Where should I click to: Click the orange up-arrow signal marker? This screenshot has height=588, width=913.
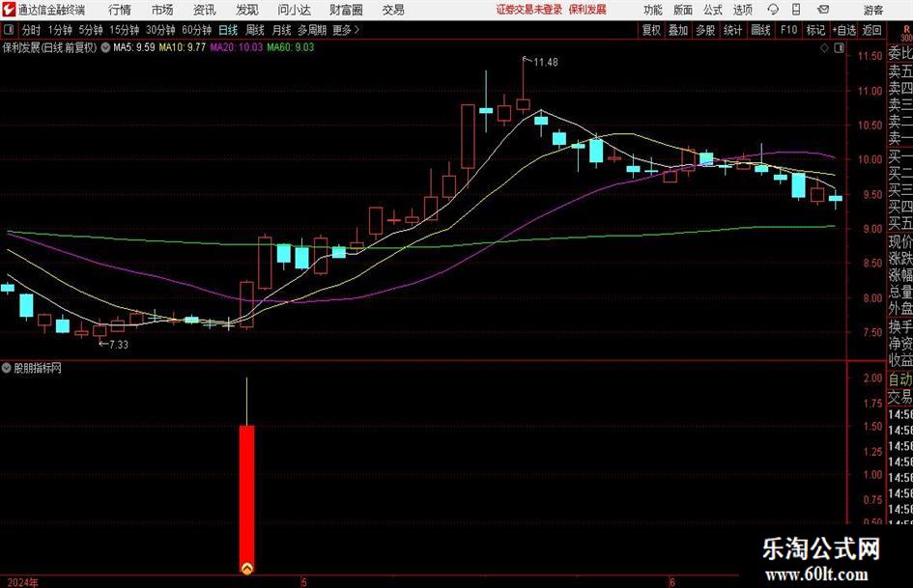click(x=247, y=568)
